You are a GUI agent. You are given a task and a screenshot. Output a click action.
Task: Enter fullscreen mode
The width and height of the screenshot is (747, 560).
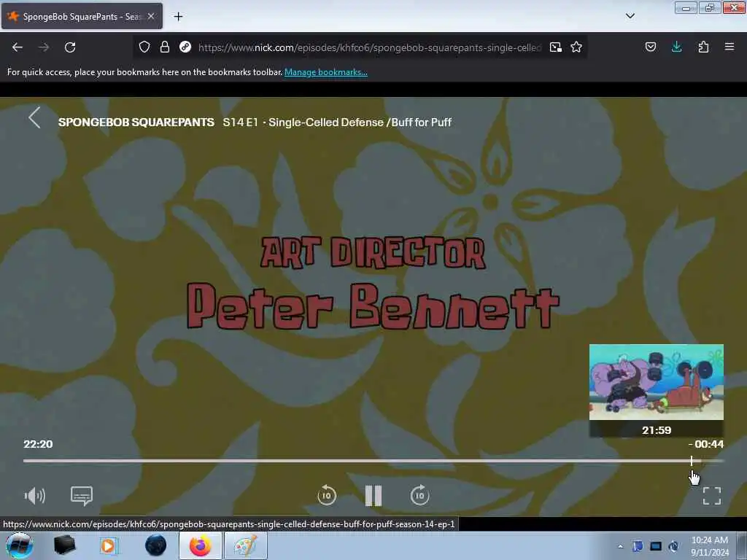pos(712,496)
